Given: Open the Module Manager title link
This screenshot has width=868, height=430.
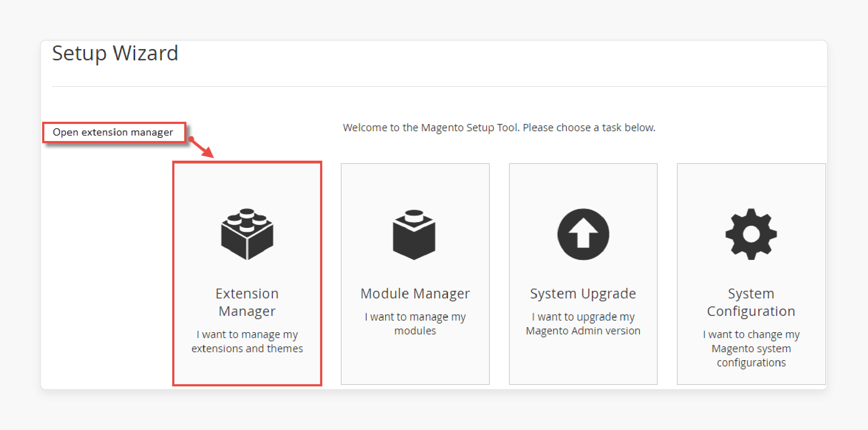Looking at the screenshot, I should pos(415,294).
